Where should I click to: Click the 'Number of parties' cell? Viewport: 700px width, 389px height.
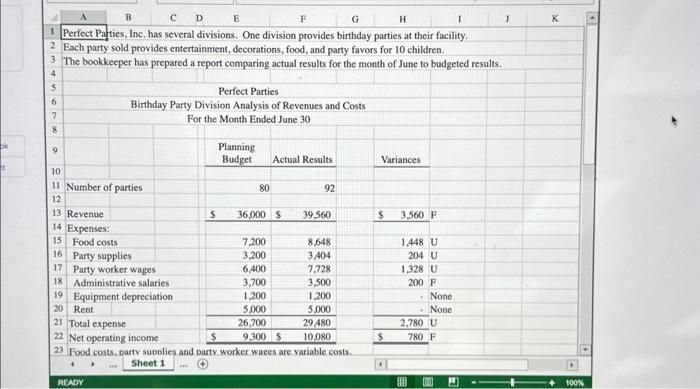coord(104,188)
